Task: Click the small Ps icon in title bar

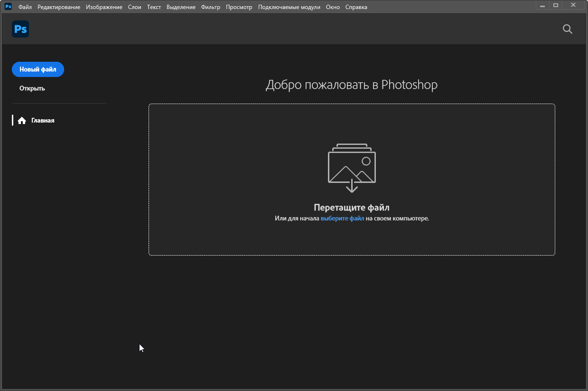Action: (x=8, y=7)
